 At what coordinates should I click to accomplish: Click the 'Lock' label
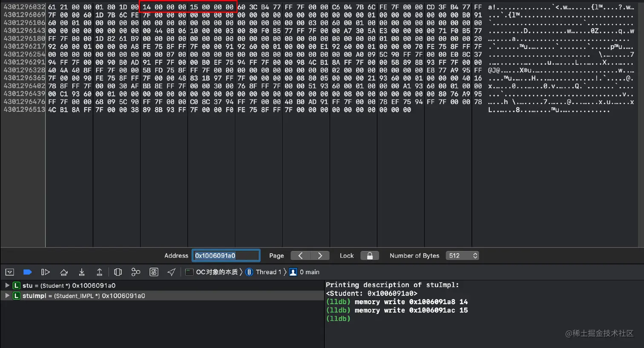click(x=347, y=255)
